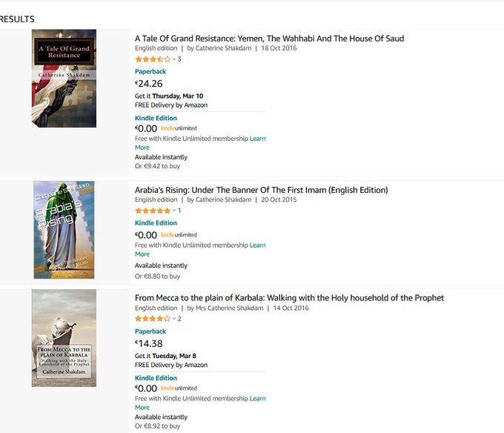Open the Arabia's Rising book cover thumbnail
Image resolution: width=504 pixels, height=433 pixels.
[64, 229]
